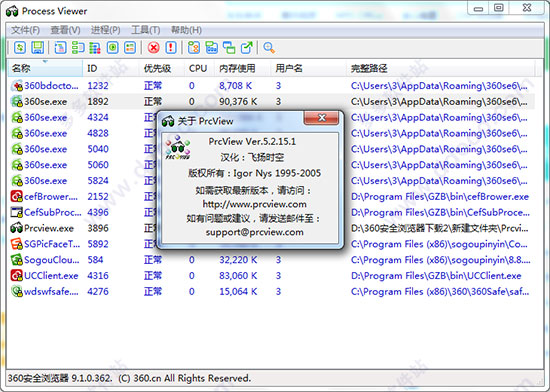Click the floppy disk Save toolbar icon
This screenshot has width=550, height=392.
pos(38,47)
